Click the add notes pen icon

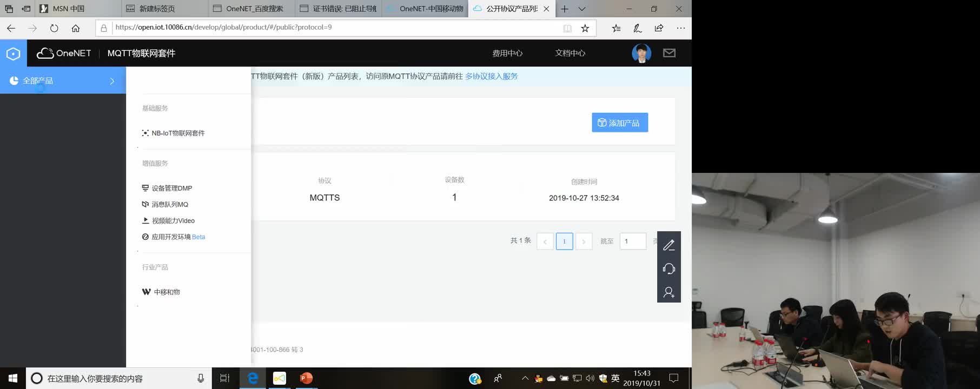(x=638, y=28)
